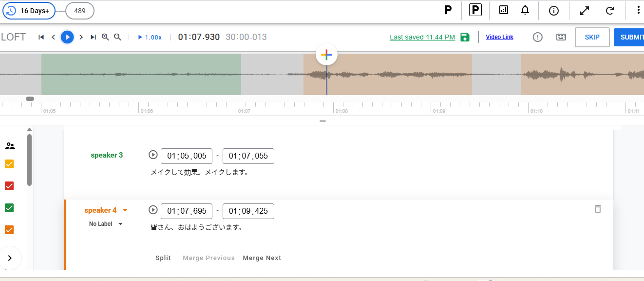
Task: Select the green speaker 3 waveform segment
Action: tap(141, 74)
